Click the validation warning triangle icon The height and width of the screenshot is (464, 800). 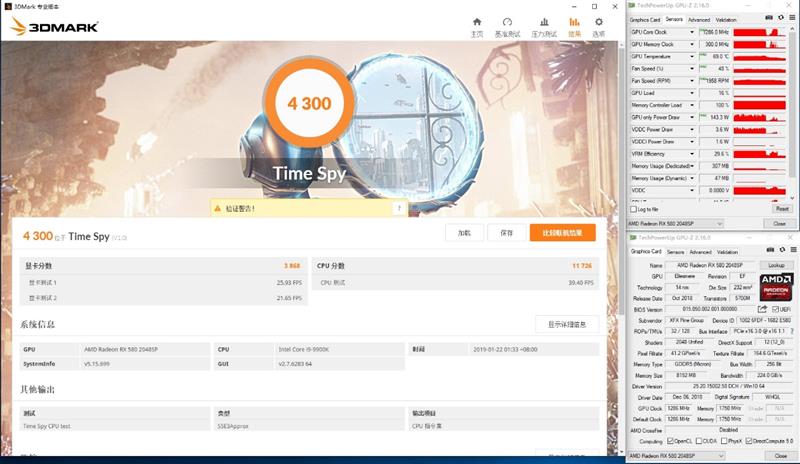tap(217, 209)
